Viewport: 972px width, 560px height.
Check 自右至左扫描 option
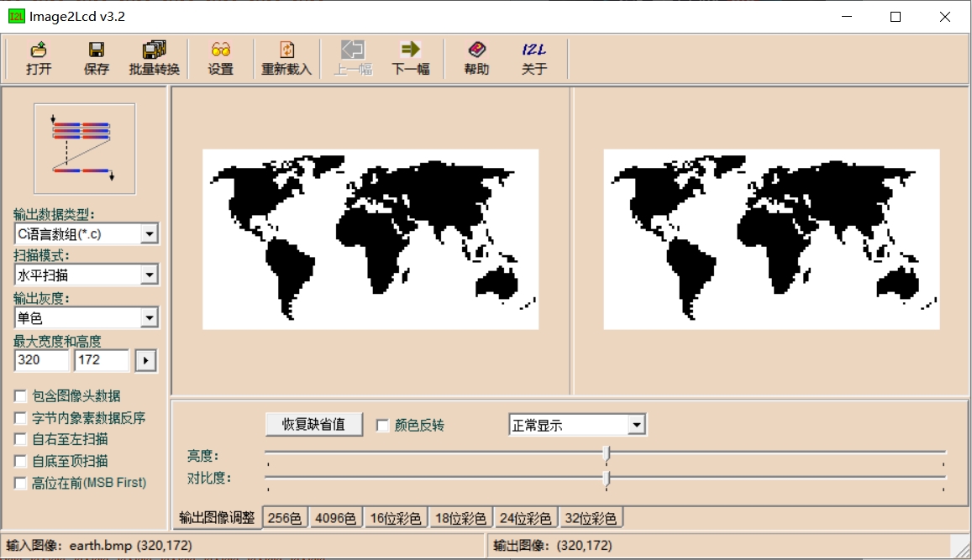pyautogui.click(x=20, y=439)
